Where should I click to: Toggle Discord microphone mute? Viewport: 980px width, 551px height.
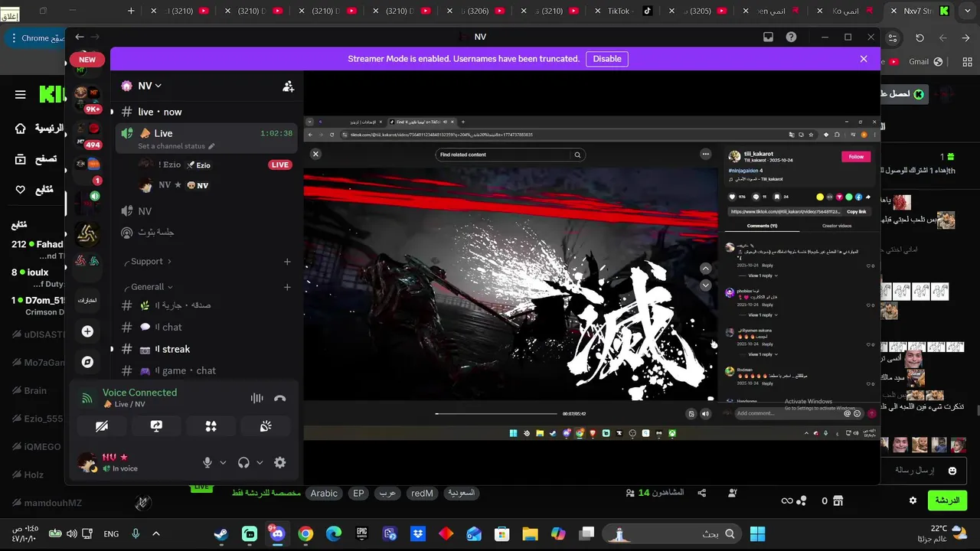207,462
